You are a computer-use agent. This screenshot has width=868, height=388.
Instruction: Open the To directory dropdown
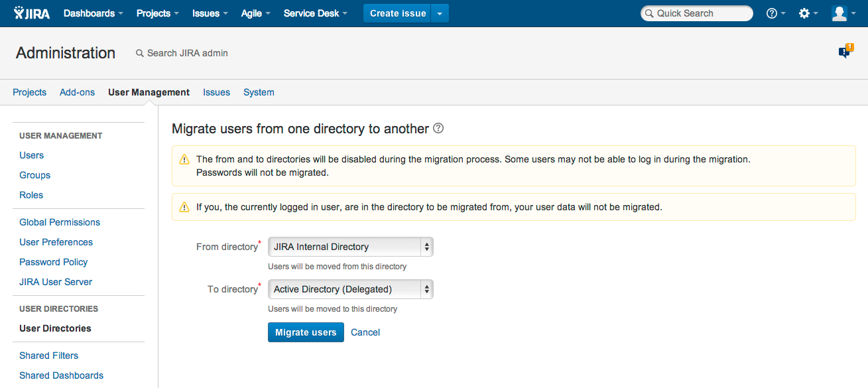point(350,289)
